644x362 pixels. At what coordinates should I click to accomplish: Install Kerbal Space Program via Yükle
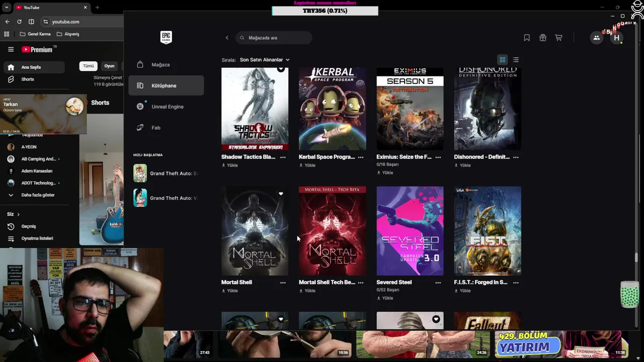(x=307, y=165)
